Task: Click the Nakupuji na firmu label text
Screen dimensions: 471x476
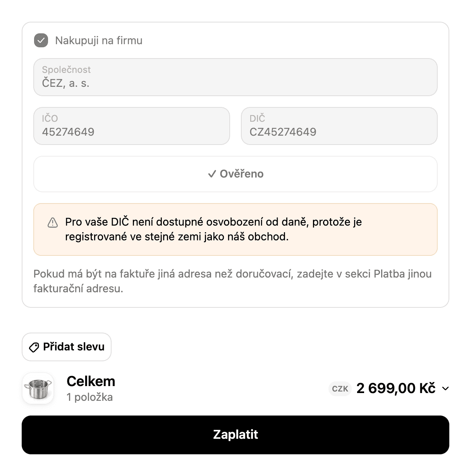Action: coord(99,40)
